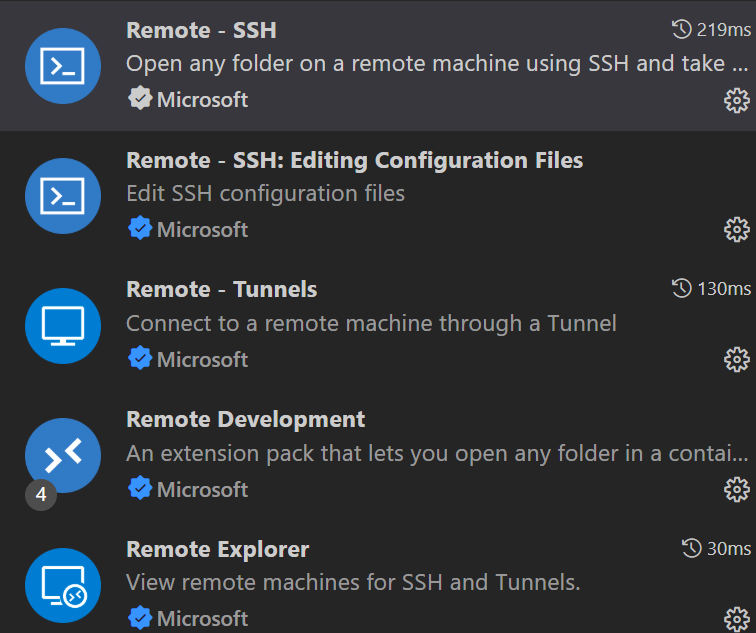Select the Remote Development extension title
Image resolution: width=756 pixels, height=633 pixels.
246,419
